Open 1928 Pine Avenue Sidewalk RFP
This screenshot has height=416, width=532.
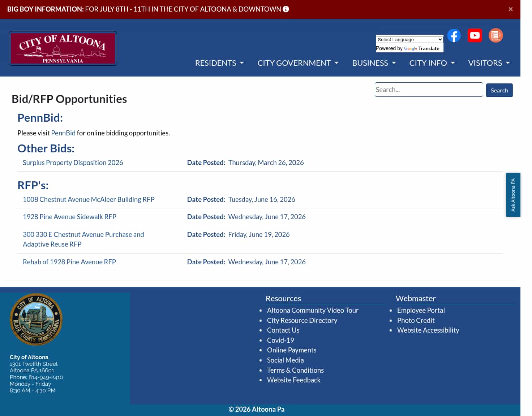69,217
